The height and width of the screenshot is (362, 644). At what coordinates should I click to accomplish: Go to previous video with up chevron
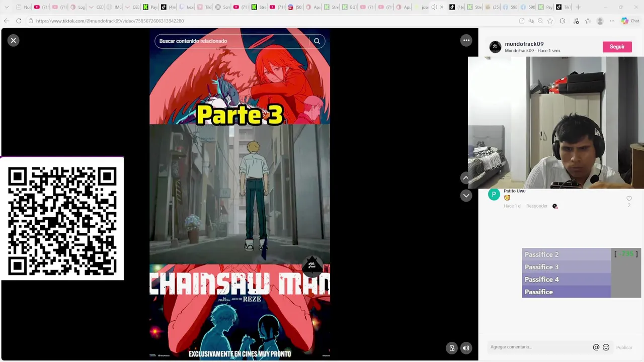[466, 177]
